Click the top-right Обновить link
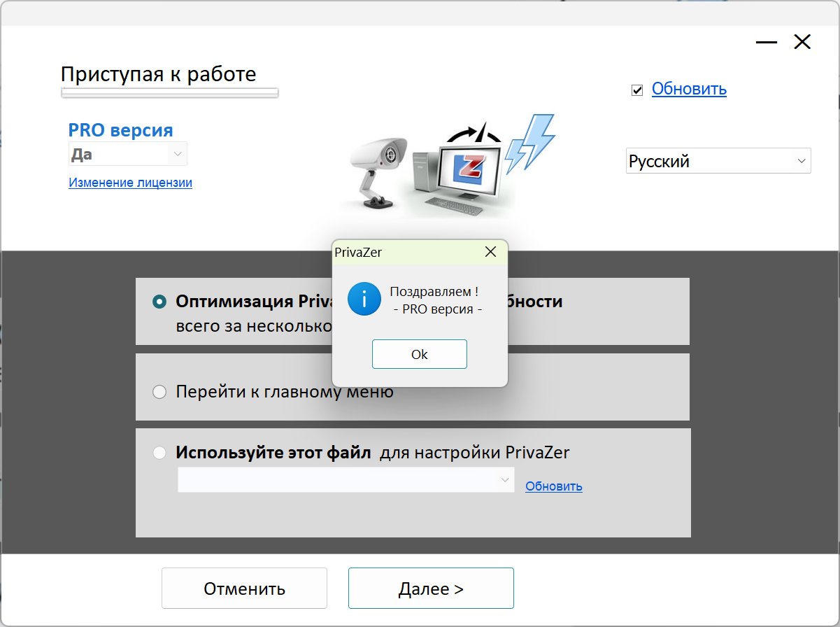The height and width of the screenshot is (627, 840). pyautogui.click(x=689, y=90)
